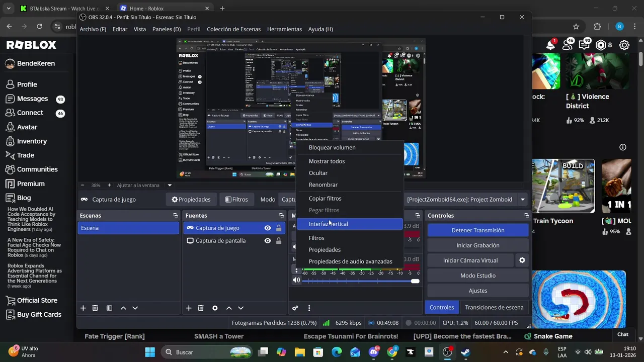
Task: Click the Iniciar Grabación button
Action: tap(478, 245)
